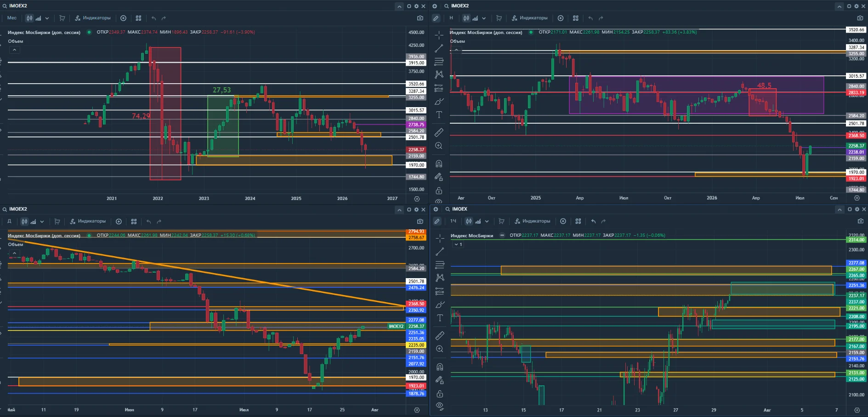Toggle the keep-drawing pencil-lock mode in the 1Ч chart
This screenshot has width=868, height=417.
(440, 380)
